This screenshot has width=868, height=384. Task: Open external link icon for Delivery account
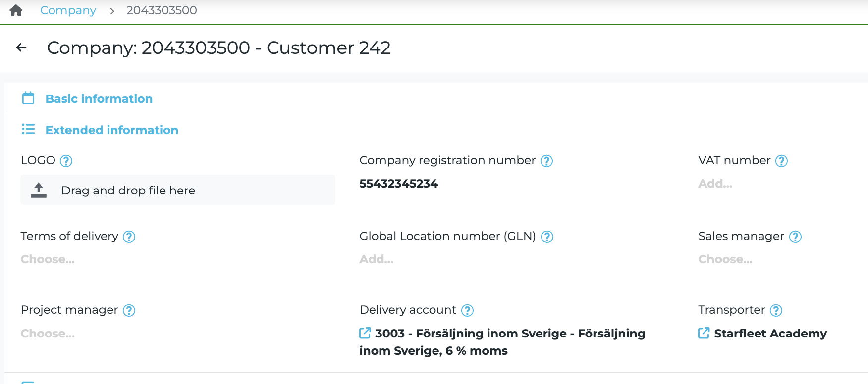coord(365,333)
